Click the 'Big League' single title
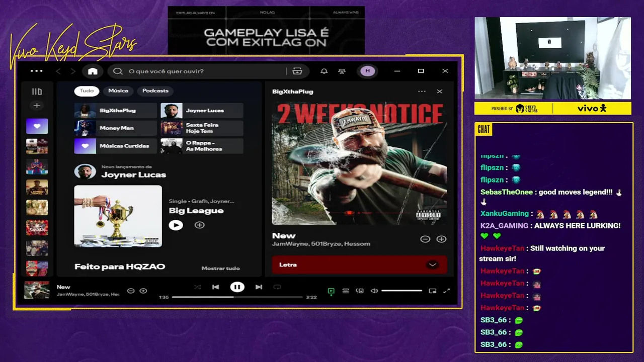644x362 pixels. pos(196,211)
